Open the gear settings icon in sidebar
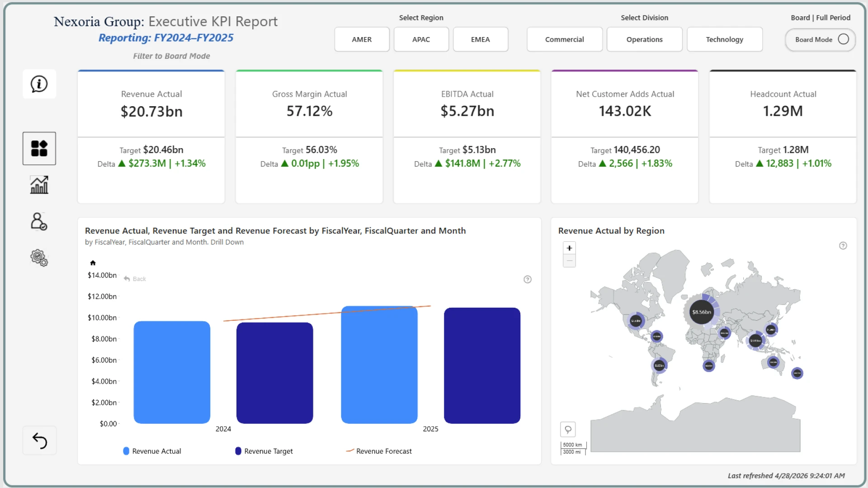868x488 pixels. (x=39, y=258)
